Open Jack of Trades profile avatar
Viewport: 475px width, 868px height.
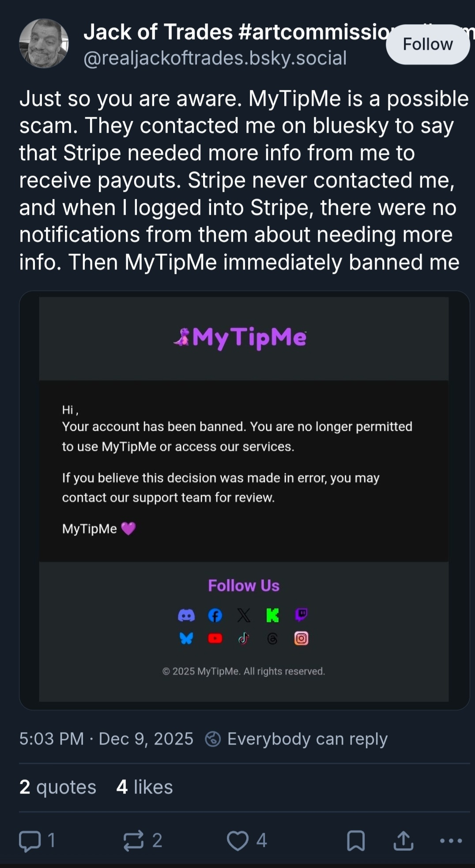[x=44, y=43]
